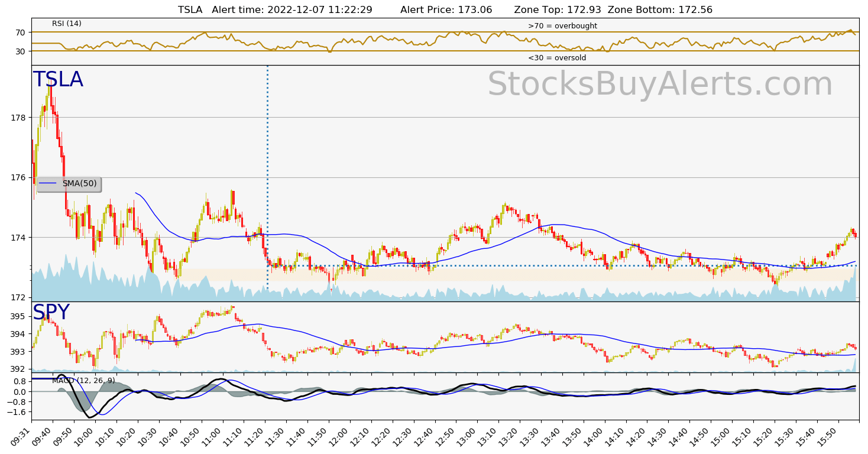Viewport: 868px width, 454px height.
Task: Click the 394 SPY axis label
Action: click(x=18, y=334)
